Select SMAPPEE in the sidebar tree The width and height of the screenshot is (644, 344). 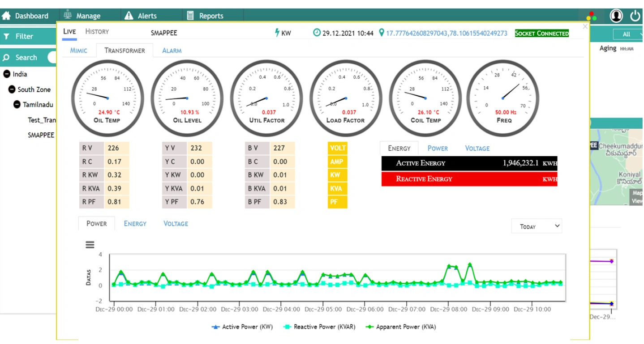coord(42,135)
